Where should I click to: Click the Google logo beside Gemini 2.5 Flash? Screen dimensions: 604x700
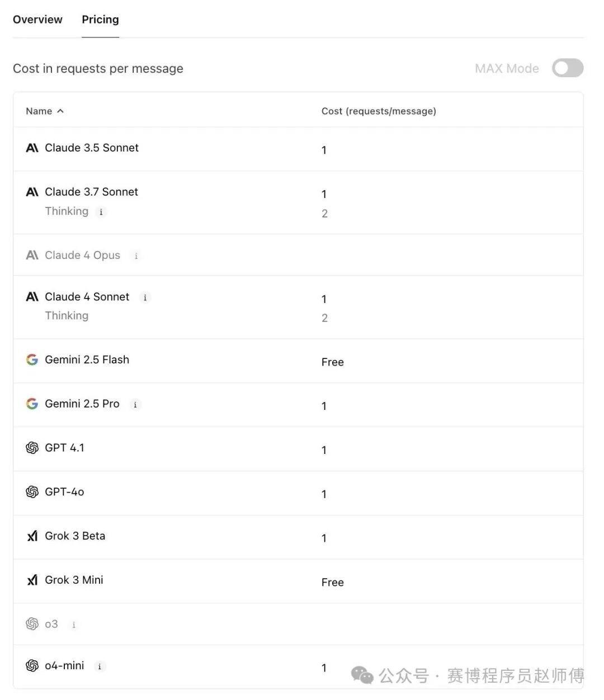point(32,360)
